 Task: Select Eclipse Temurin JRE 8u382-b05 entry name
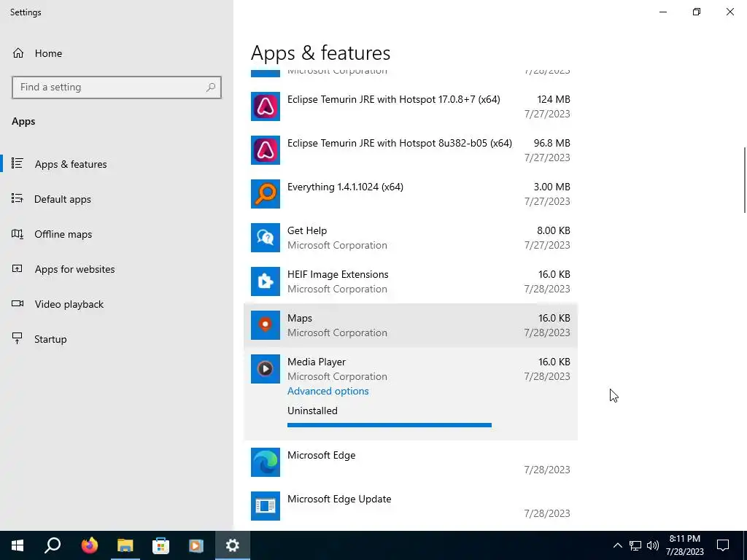pos(400,144)
